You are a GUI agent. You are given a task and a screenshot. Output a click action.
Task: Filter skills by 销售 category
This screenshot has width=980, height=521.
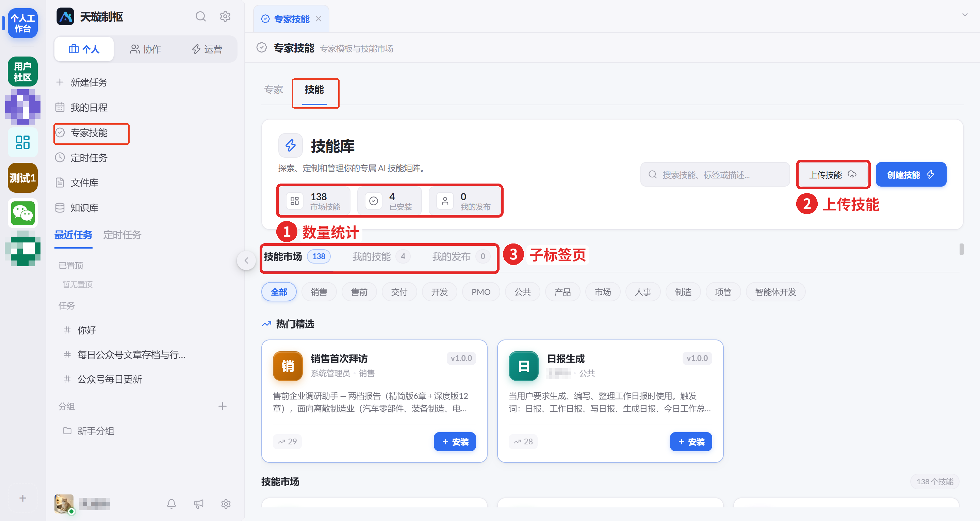pyautogui.click(x=319, y=292)
